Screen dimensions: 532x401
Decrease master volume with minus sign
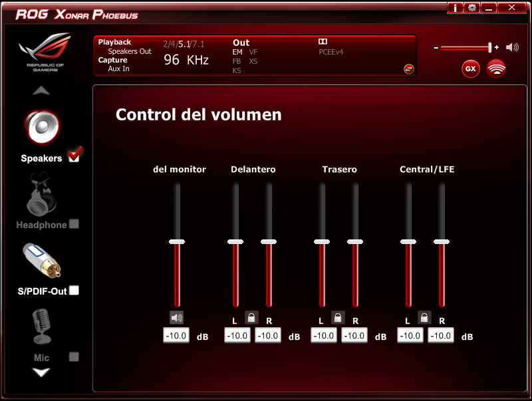436,48
